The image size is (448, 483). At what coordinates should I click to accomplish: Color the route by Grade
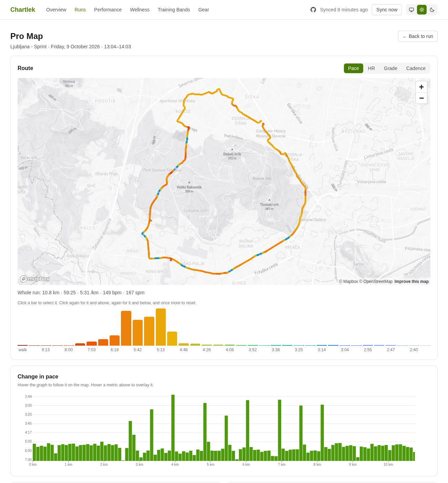tap(390, 68)
